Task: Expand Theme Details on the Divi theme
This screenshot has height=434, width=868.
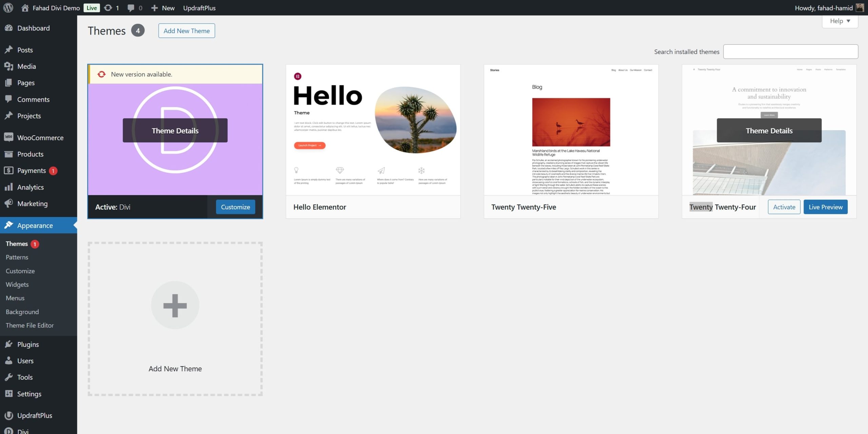Action: [175, 130]
